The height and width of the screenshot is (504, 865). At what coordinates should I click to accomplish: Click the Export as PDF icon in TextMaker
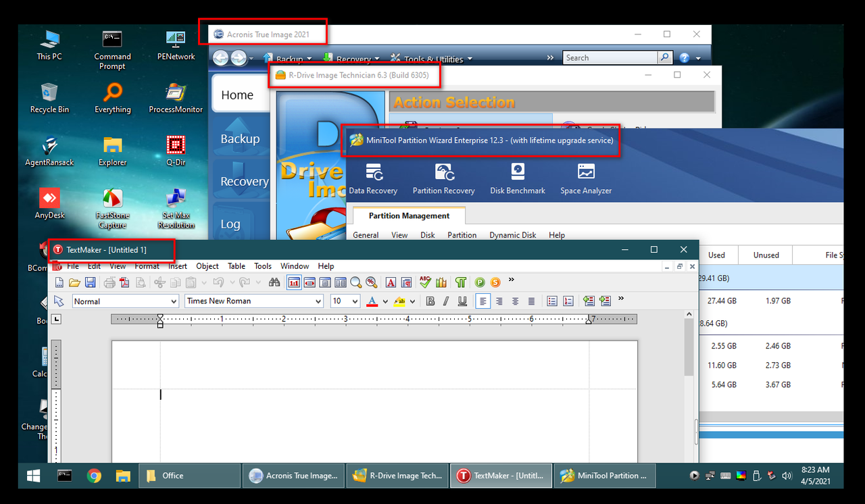coord(124,282)
